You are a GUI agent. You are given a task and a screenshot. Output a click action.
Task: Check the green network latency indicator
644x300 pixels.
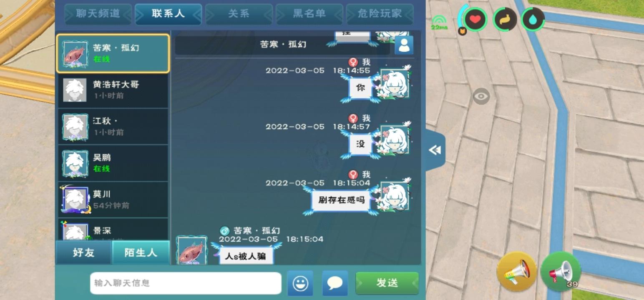coord(439,23)
